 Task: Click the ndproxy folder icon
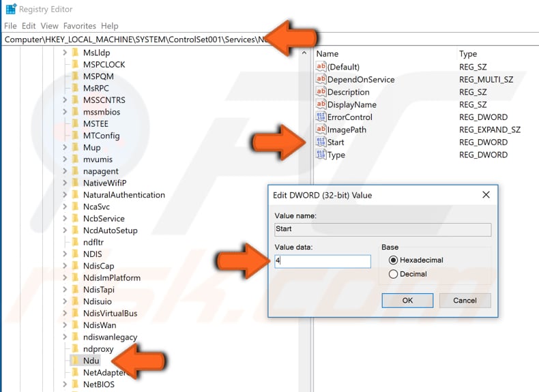pos(75,349)
